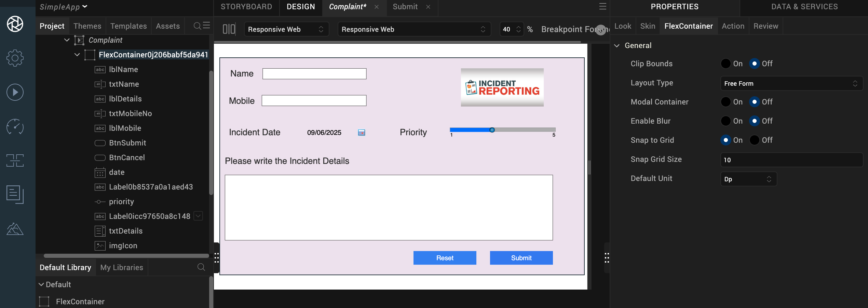Click the search icon in Project panel
Image resolution: width=868 pixels, height=308 pixels.
click(197, 26)
